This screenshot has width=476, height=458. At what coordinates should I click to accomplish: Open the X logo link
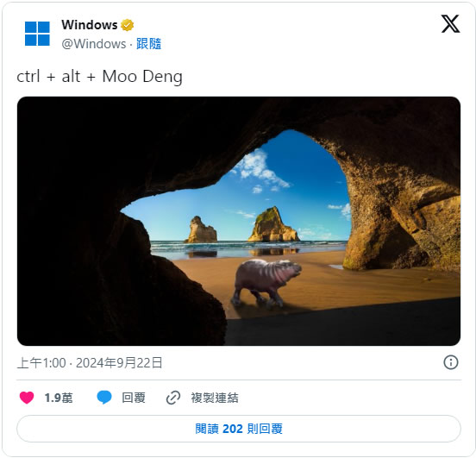450,23
